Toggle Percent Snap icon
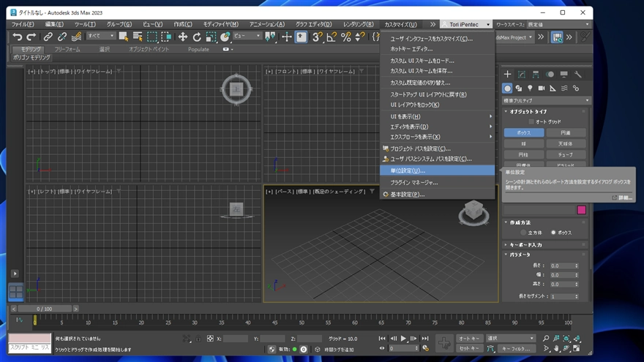The image size is (644, 362). [346, 37]
